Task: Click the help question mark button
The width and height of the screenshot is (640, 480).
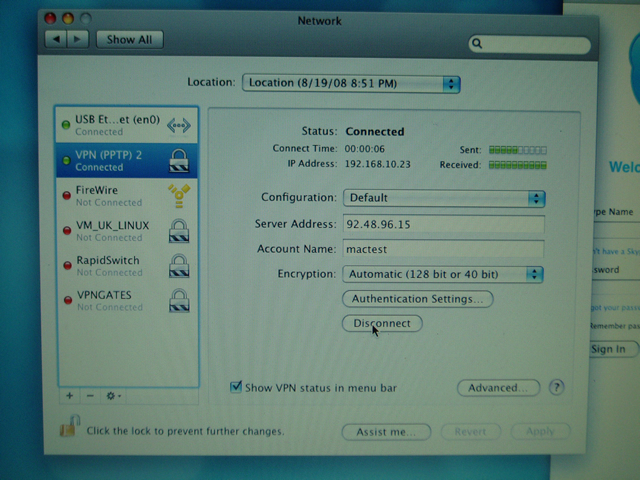Action: tap(556, 387)
